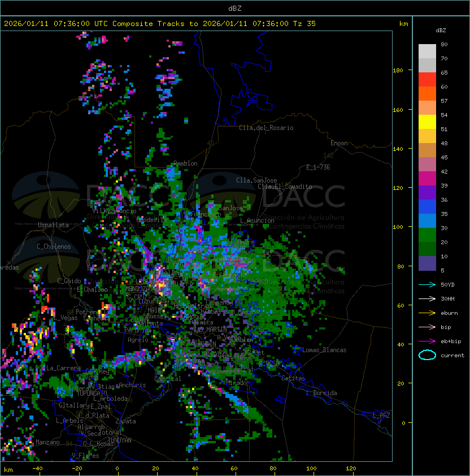Click the dBZ title at the top
Viewport: 470px width, 476px height.
tap(235, 8)
